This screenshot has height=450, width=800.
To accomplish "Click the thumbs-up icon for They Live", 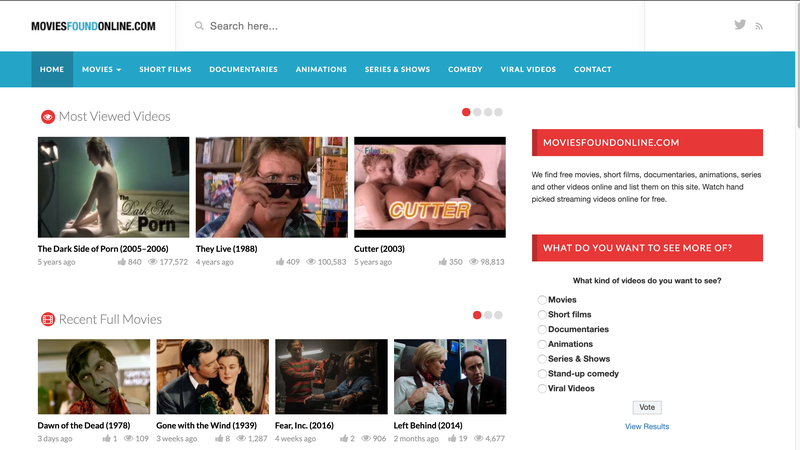I will [280, 262].
